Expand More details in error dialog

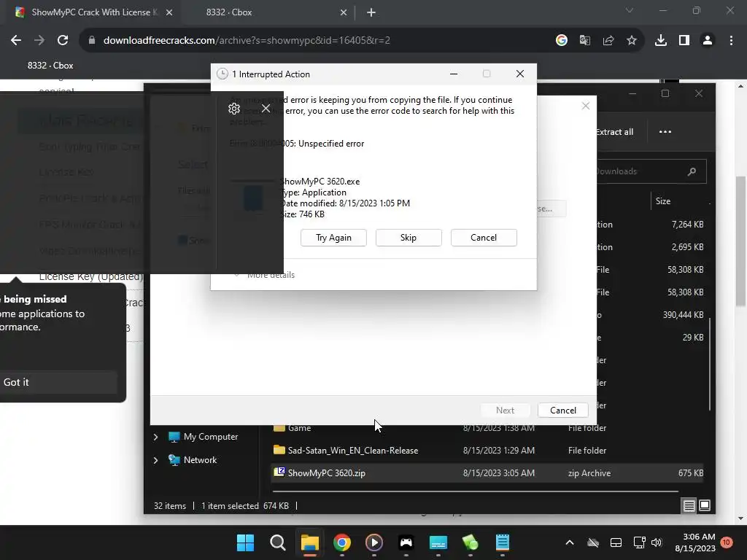pyautogui.click(x=265, y=275)
